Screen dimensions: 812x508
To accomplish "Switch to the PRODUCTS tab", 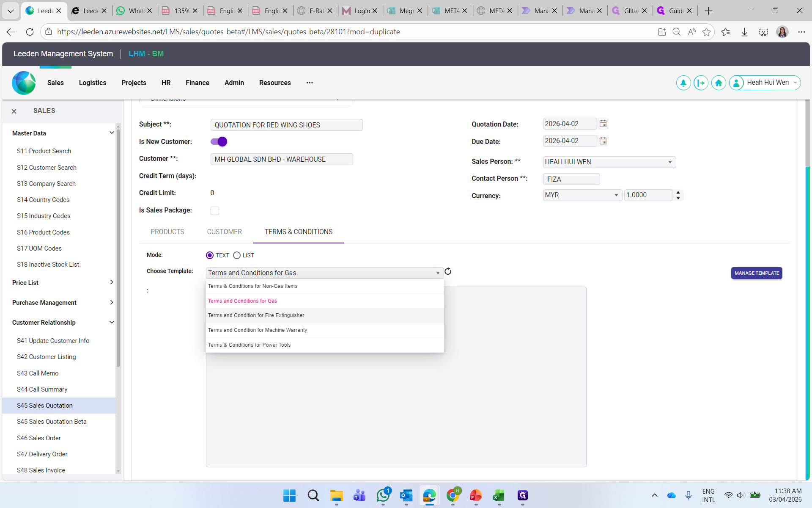I will click(x=167, y=232).
